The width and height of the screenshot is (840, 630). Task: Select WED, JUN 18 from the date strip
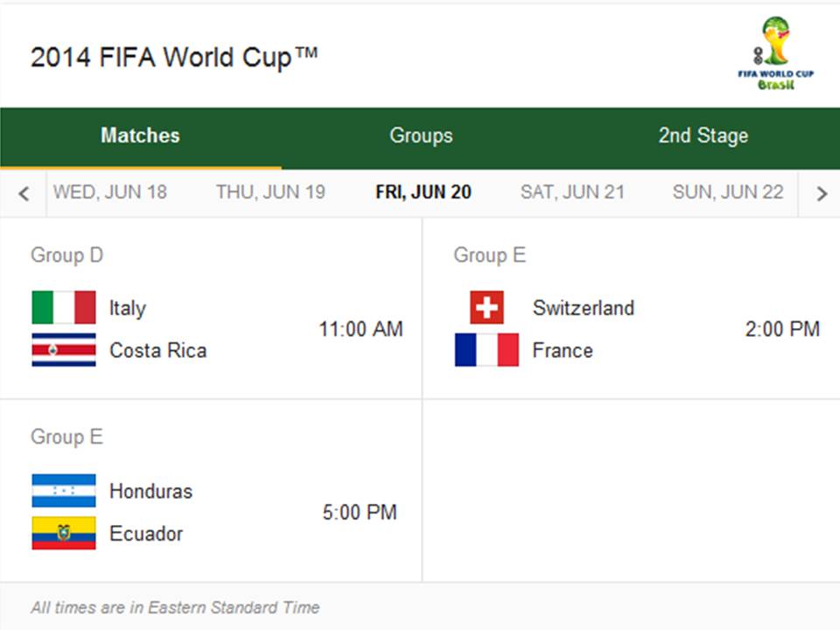coord(111,192)
